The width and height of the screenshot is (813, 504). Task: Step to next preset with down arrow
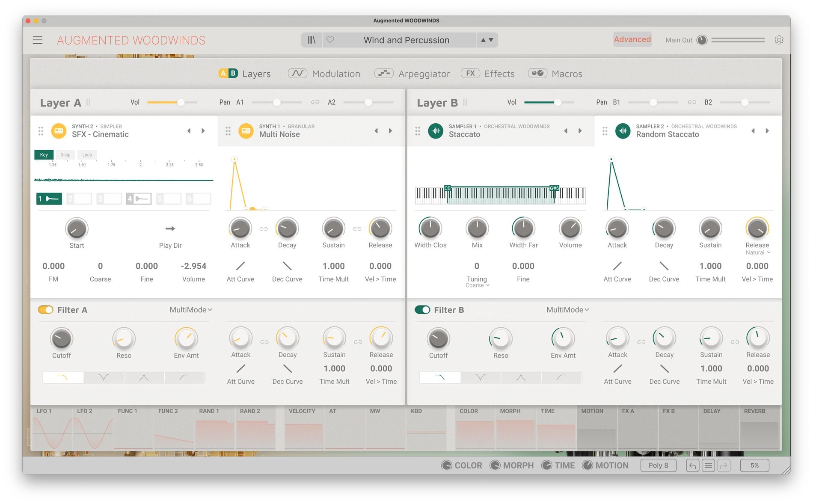(491, 40)
